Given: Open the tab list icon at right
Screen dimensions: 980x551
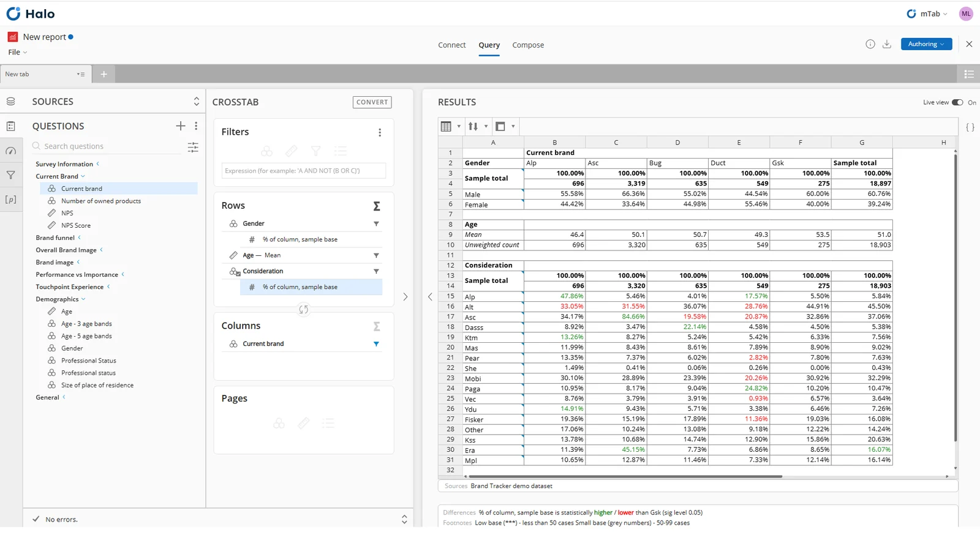Looking at the screenshot, I should click(x=969, y=74).
